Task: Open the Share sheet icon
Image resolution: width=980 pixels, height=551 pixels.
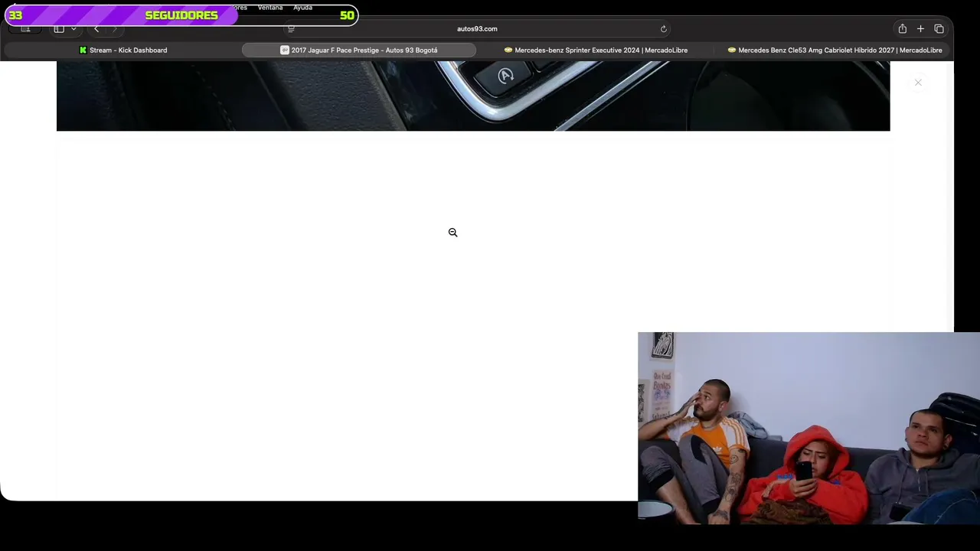Action: [903, 29]
